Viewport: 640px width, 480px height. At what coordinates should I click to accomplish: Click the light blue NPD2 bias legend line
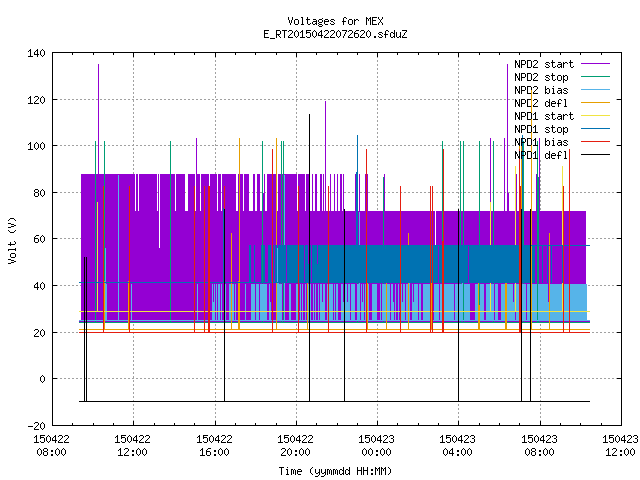pyautogui.click(x=595, y=90)
